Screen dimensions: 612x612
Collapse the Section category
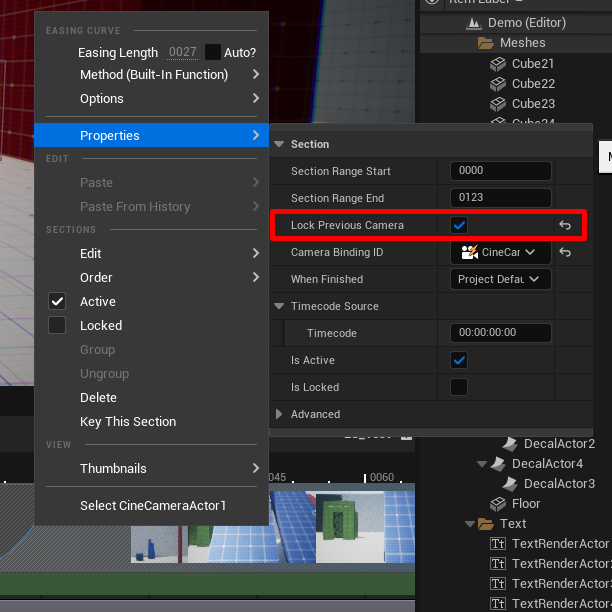pyautogui.click(x=279, y=144)
